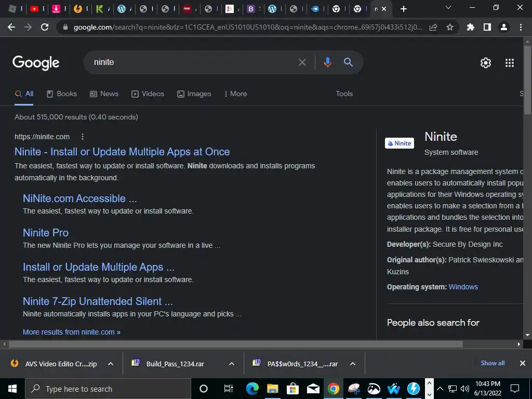This screenshot has height=399, width=532.
Task: Reload the current Google page
Action: (45, 27)
